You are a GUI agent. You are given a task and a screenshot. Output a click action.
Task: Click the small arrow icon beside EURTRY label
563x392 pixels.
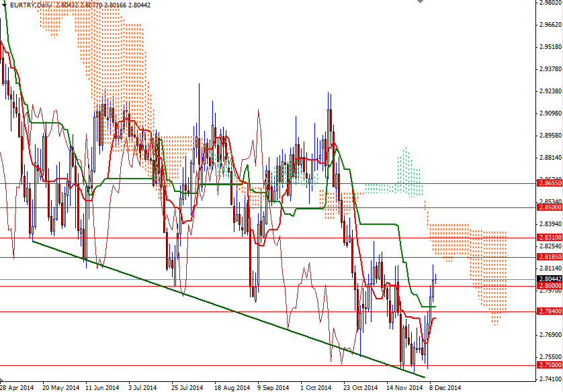pos(5,5)
